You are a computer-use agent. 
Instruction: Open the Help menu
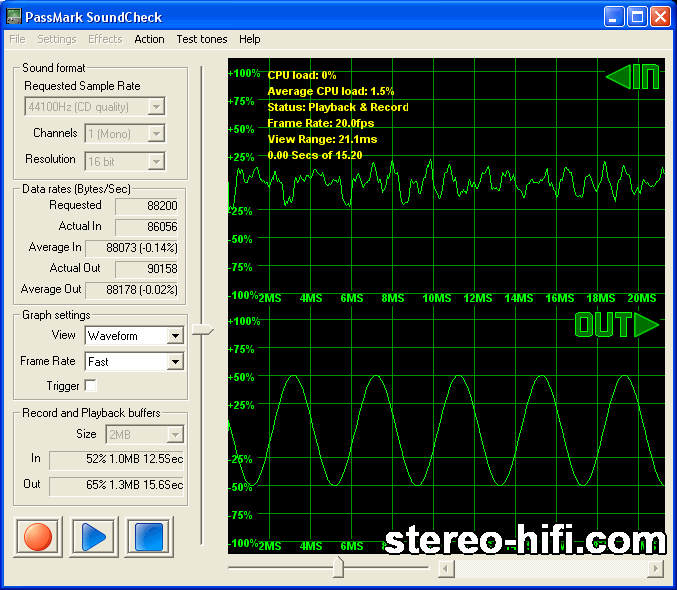(x=250, y=39)
